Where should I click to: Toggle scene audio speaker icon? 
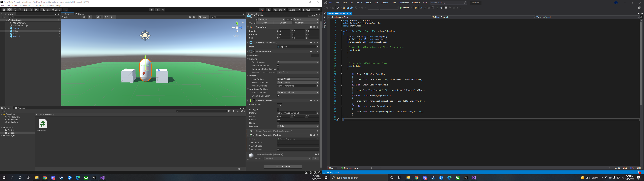tap(94, 17)
